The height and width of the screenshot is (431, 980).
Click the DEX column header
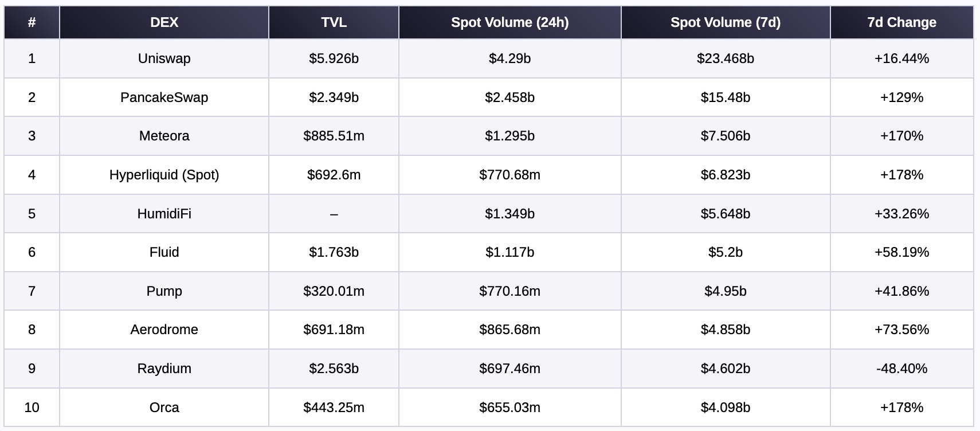point(164,22)
